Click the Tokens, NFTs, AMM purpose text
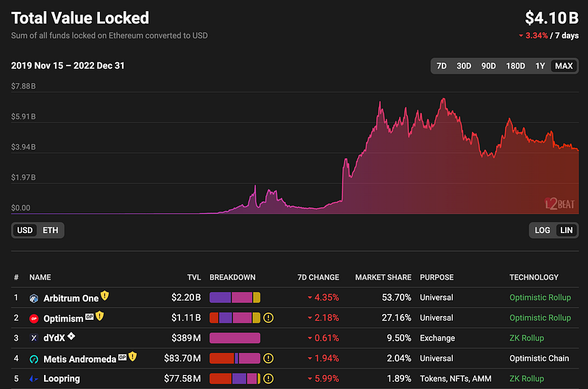 tap(455, 379)
